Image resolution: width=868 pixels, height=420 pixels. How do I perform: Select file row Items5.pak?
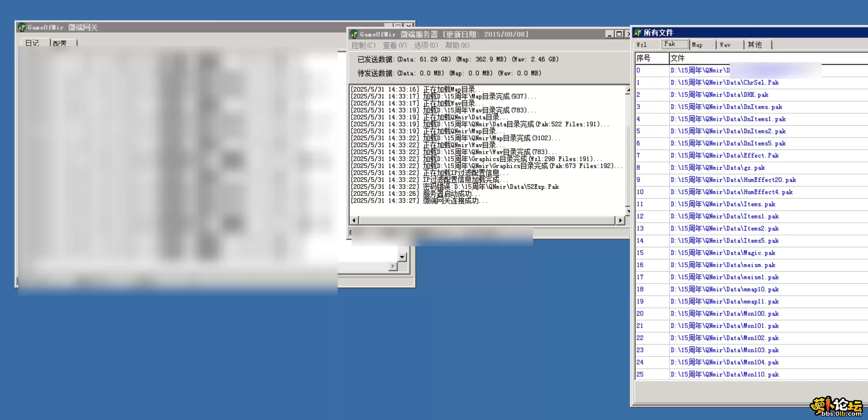751,240
